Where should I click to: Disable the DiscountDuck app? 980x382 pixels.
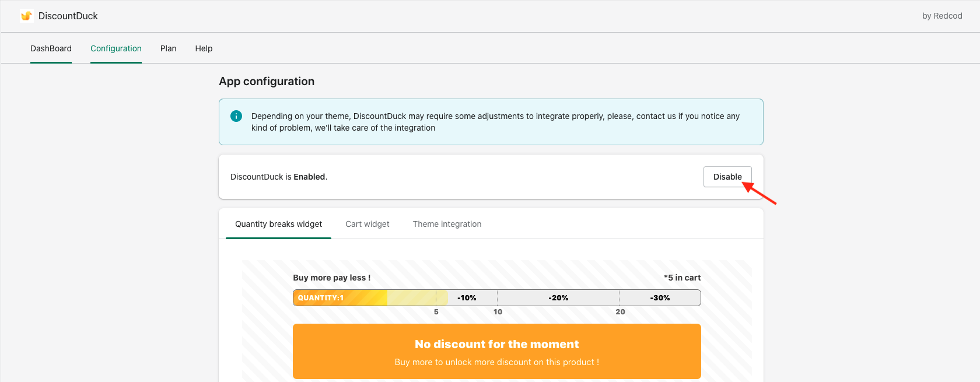pos(727,177)
